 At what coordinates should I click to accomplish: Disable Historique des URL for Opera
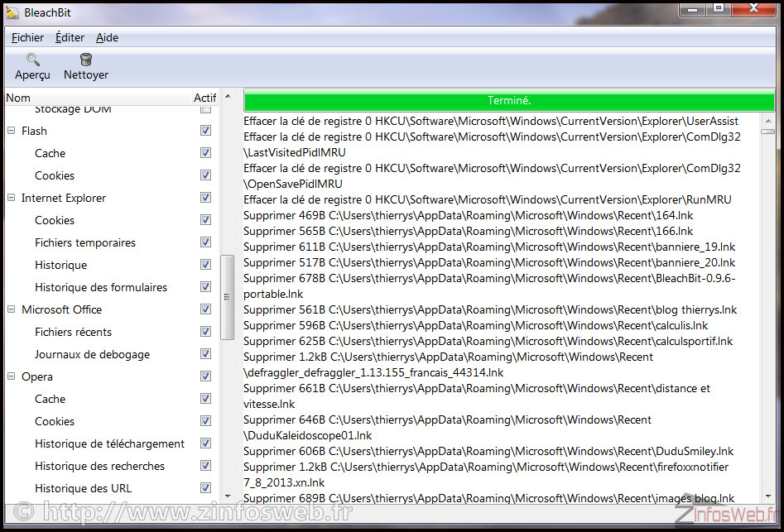[x=205, y=488]
